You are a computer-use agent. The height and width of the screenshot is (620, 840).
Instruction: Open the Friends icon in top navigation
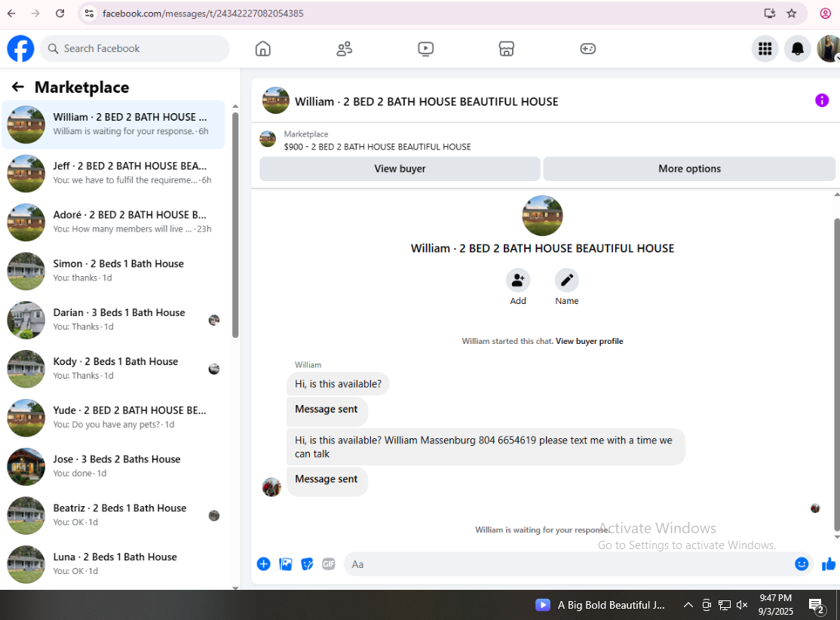pos(345,49)
